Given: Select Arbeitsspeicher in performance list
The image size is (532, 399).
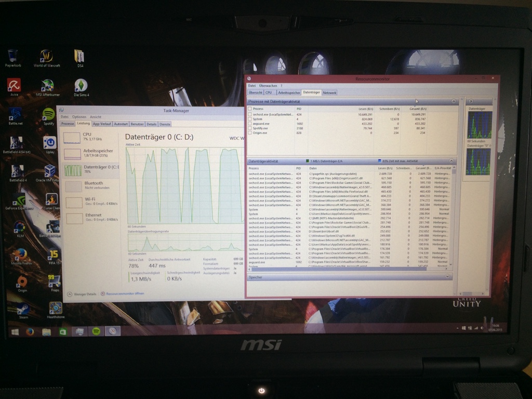Looking at the screenshot, I should (x=90, y=153).
